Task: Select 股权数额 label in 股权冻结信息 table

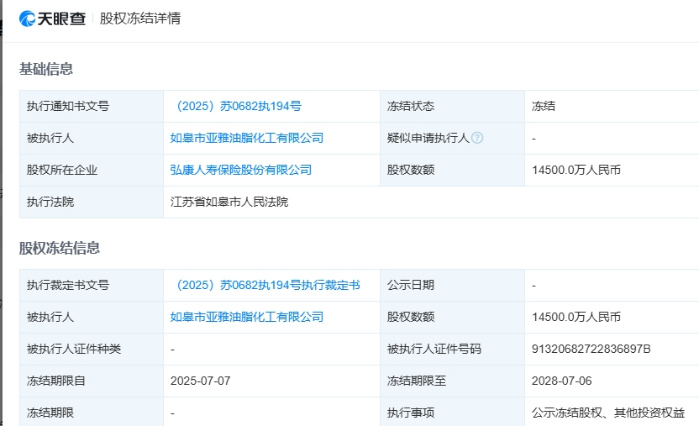Action: (x=411, y=317)
